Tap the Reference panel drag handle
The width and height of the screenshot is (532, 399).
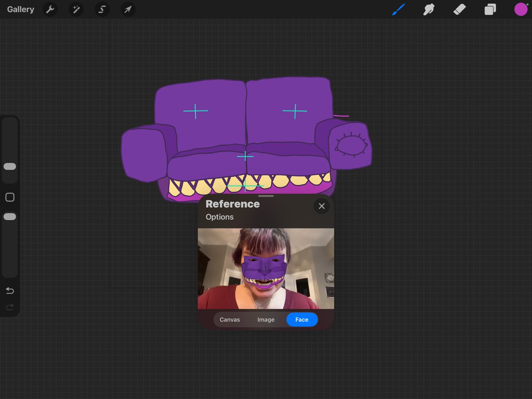point(266,195)
